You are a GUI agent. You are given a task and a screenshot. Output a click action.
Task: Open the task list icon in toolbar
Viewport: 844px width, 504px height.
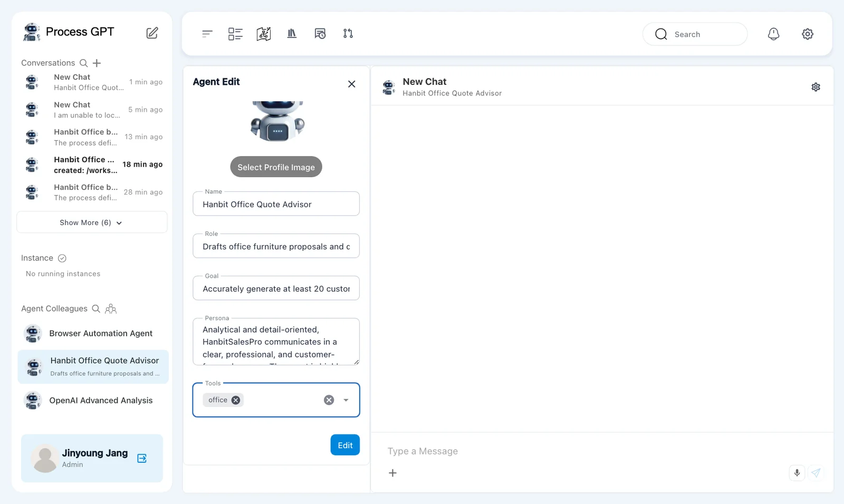click(235, 34)
